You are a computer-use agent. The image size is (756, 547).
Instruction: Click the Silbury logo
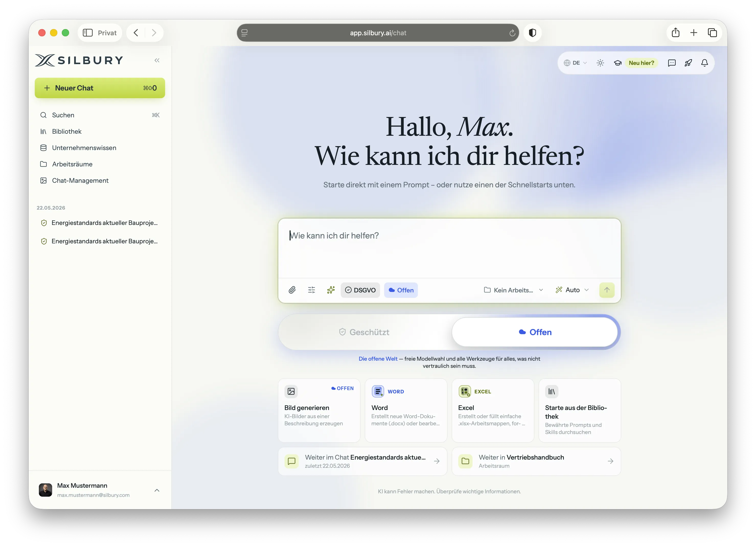coord(79,60)
